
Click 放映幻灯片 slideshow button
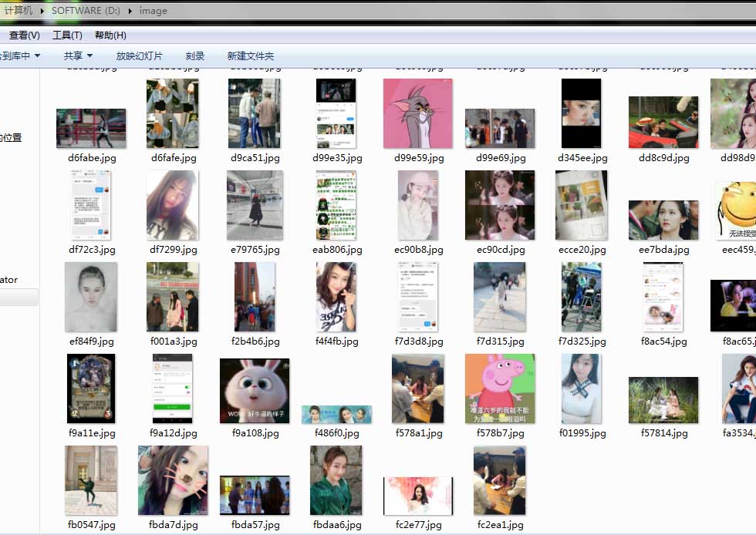140,56
